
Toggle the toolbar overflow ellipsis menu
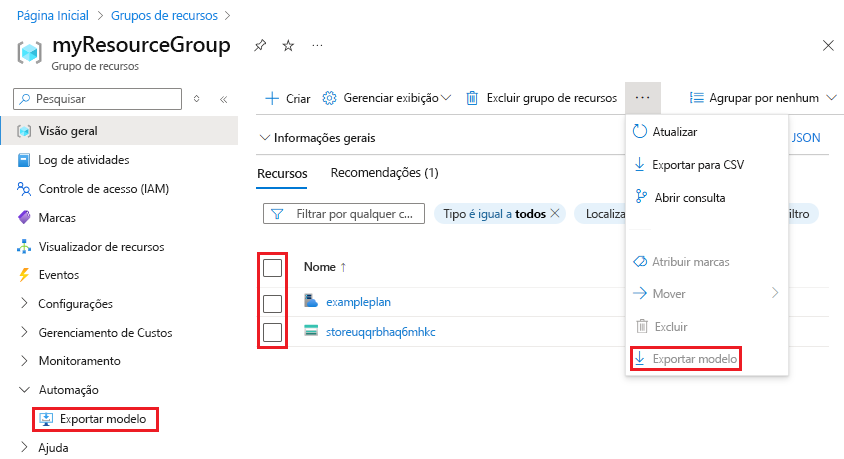tap(643, 98)
